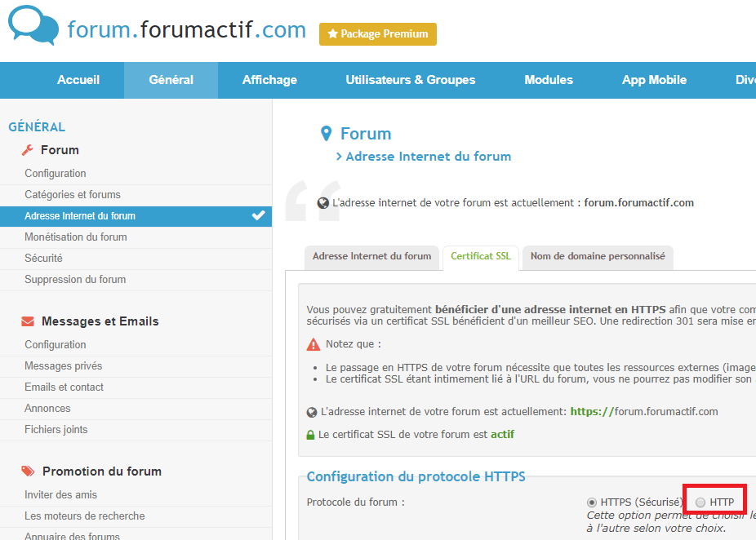
Task: Click the map pin icon beside Forum title
Action: click(327, 134)
